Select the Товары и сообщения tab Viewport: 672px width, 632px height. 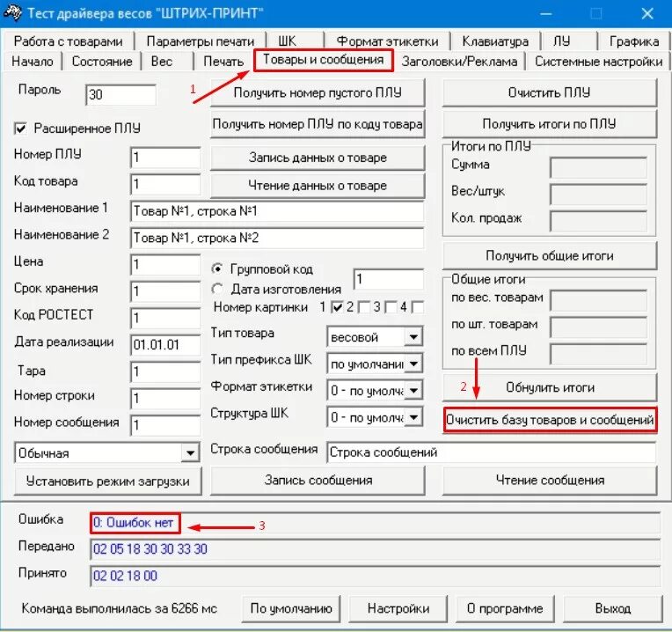[x=323, y=60]
